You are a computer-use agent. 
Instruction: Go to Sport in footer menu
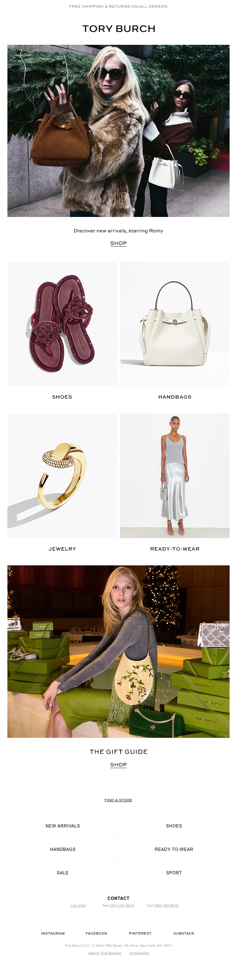174,873
